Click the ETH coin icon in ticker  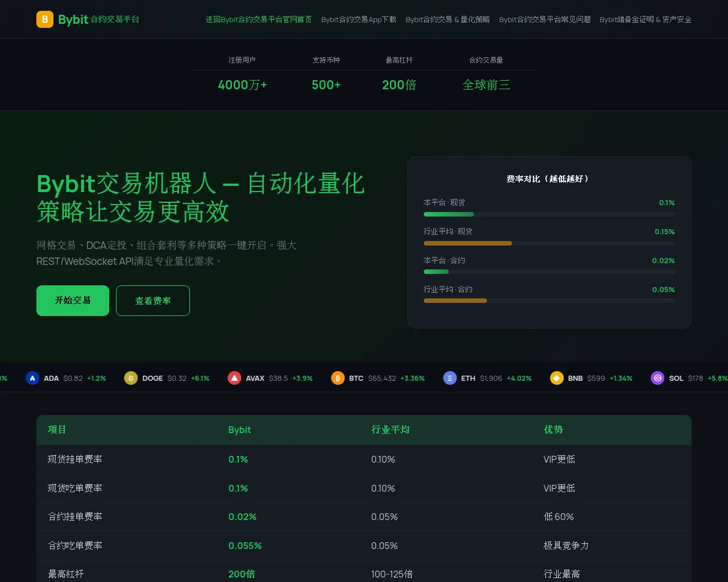(x=450, y=378)
